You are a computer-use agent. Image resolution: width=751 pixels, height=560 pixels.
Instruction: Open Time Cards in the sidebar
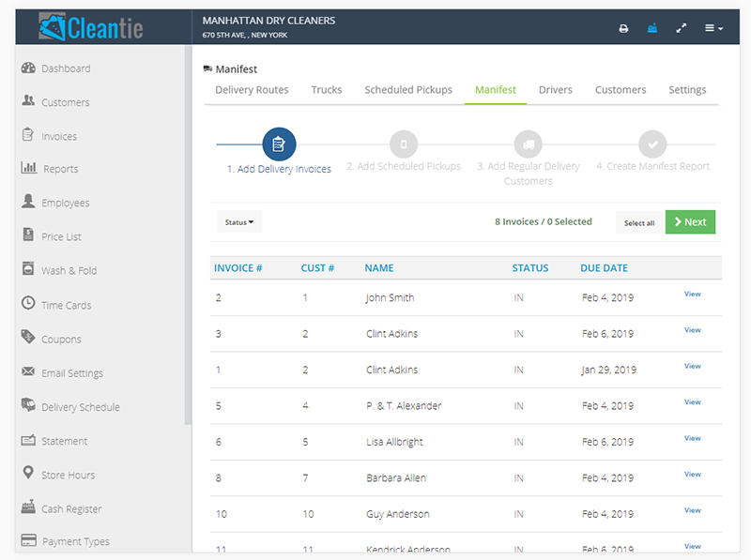tap(66, 305)
